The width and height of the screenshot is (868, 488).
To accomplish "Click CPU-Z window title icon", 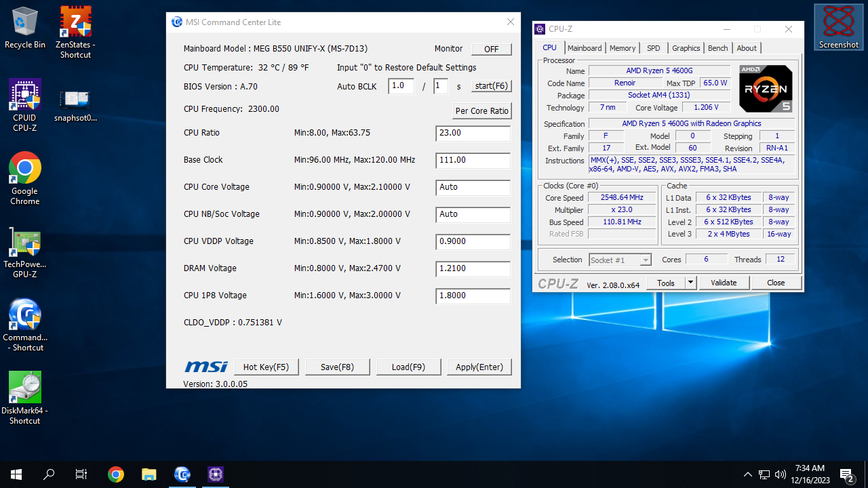I will 540,29.
